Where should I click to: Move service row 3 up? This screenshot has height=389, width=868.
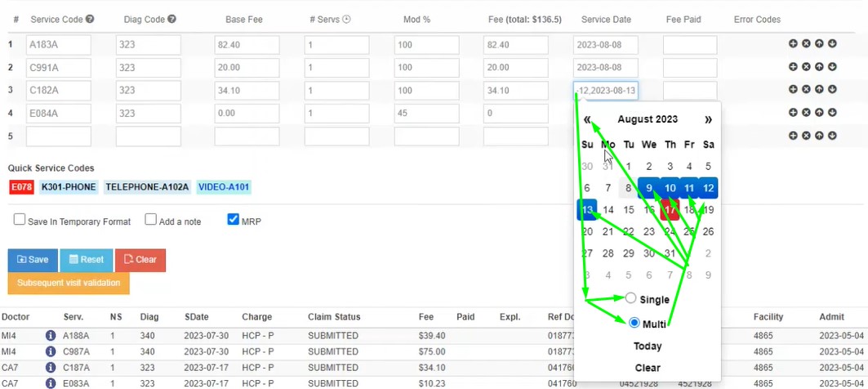point(819,89)
